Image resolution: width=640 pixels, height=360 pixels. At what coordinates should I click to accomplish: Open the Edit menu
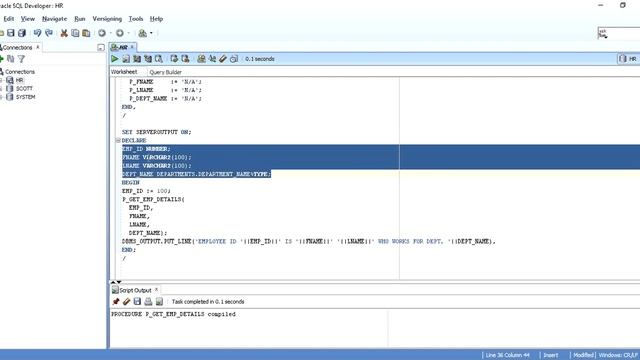tap(9, 19)
